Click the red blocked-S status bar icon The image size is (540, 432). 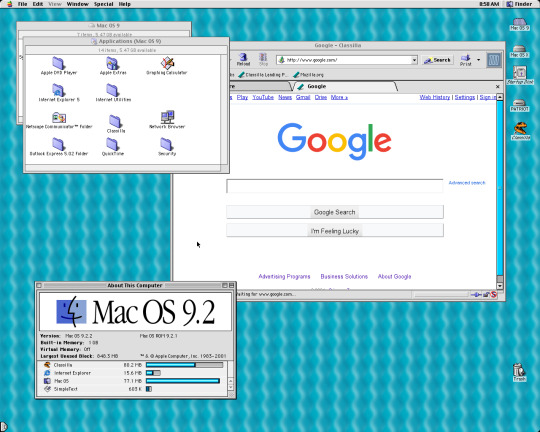[494, 295]
